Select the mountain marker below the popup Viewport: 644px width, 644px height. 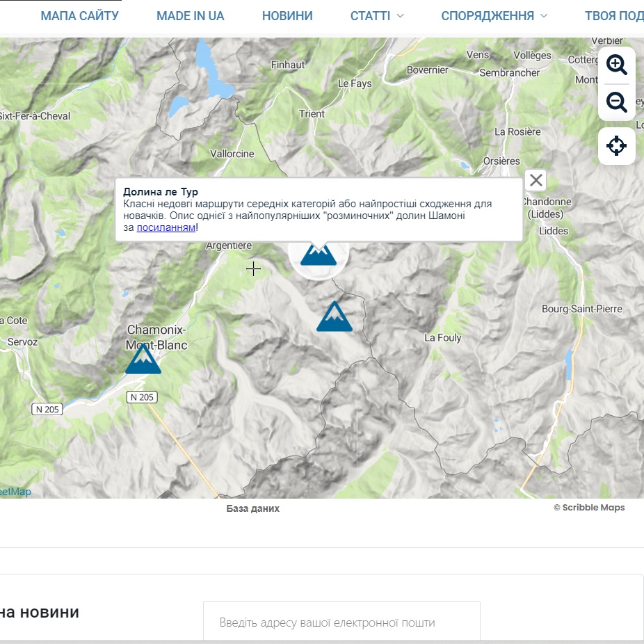tap(319, 255)
